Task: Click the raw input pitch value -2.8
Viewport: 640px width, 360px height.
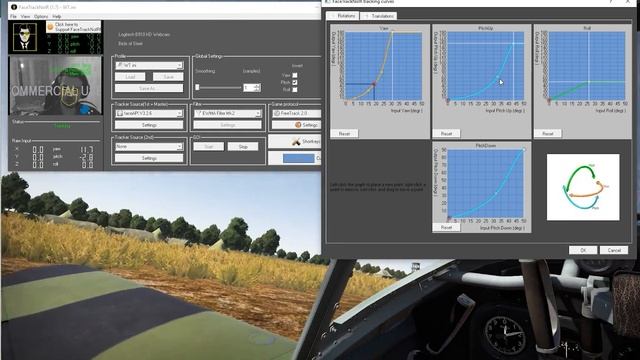Action: pyautogui.click(x=87, y=157)
